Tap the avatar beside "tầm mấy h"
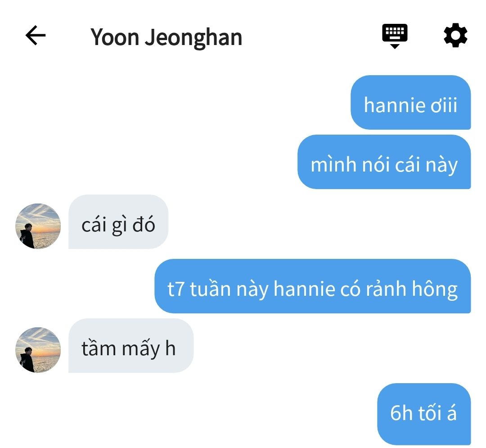Viewport: 486px width, 448px height. (38, 350)
